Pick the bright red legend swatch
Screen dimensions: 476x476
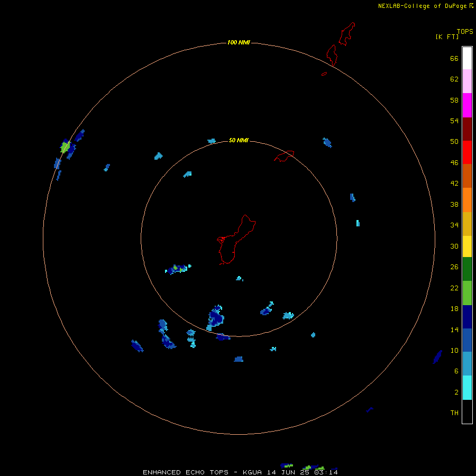tap(467, 152)
